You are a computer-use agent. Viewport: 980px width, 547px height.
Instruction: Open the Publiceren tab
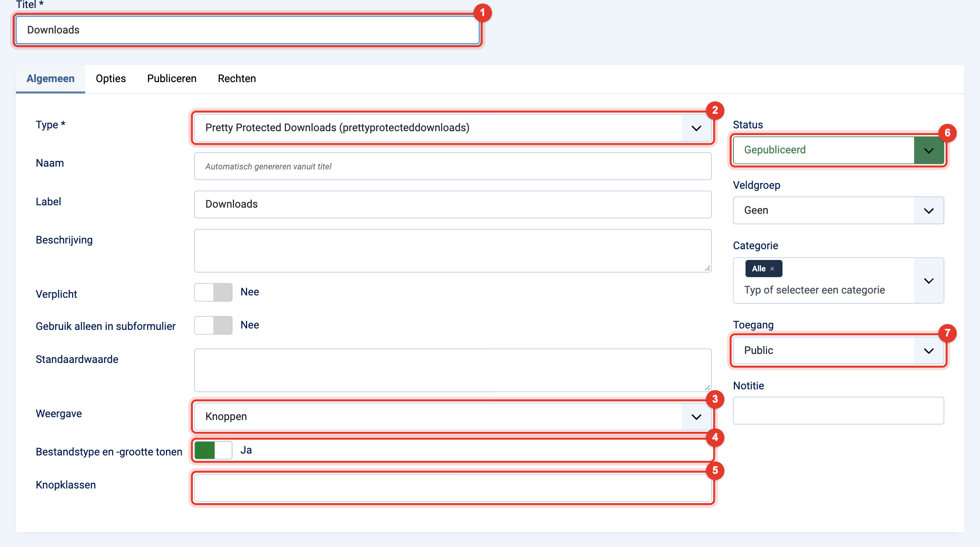tap(172, 79)
